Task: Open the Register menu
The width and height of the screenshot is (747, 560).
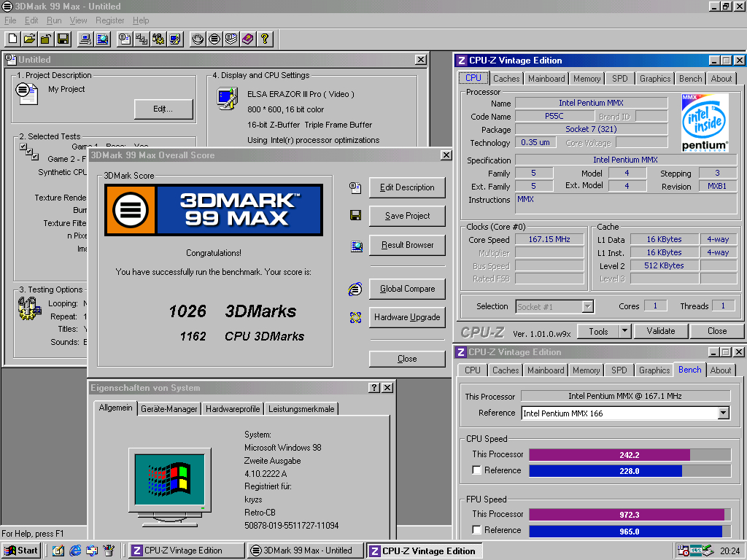Action: tap(109, 20)
